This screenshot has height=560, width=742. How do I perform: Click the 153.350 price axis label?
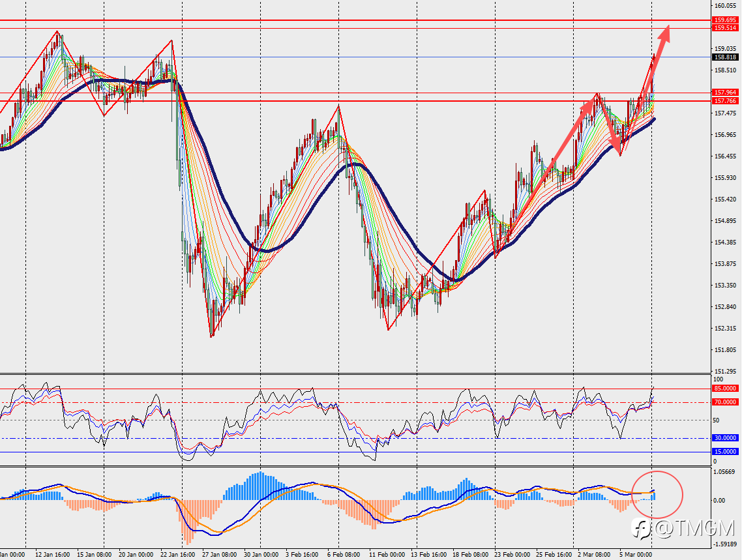[x=726, y=285]
